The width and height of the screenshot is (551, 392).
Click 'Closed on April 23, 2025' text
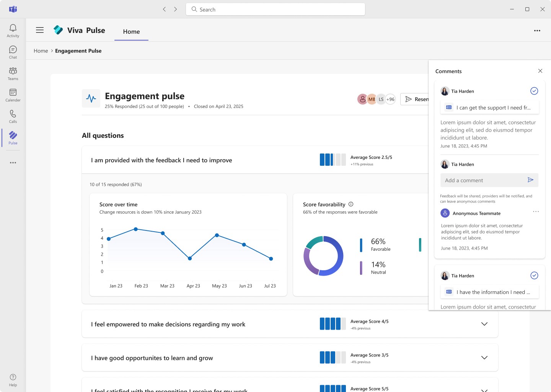coord(218,106)
